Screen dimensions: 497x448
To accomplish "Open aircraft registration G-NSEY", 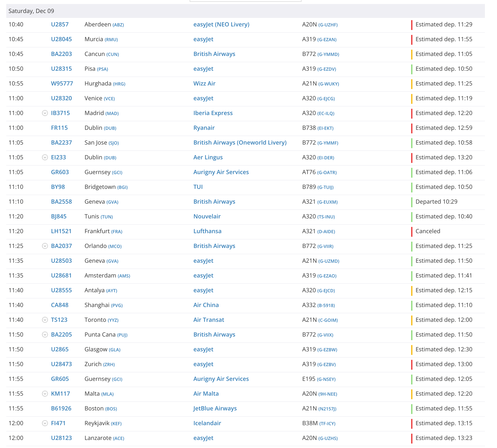I will [x=326, y=379].
